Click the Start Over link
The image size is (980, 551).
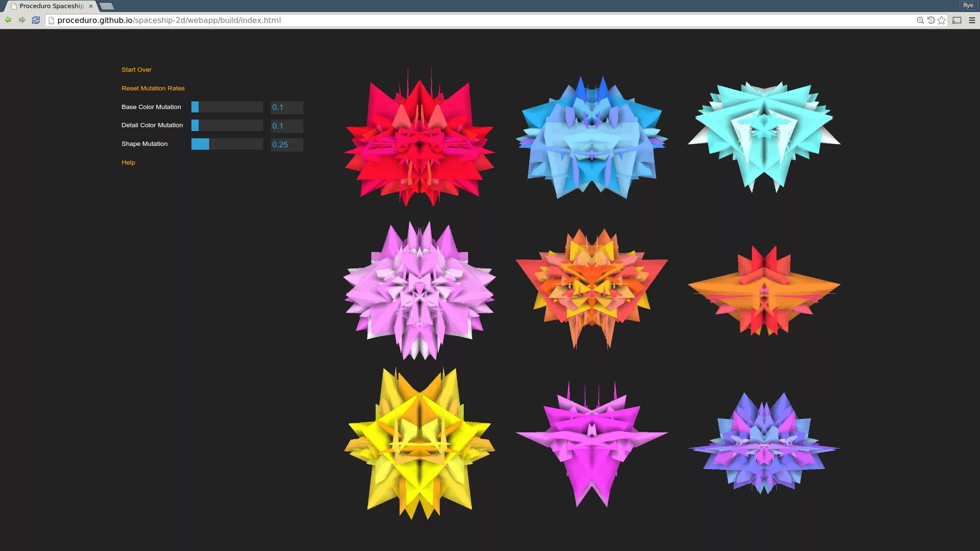(136, 69)
